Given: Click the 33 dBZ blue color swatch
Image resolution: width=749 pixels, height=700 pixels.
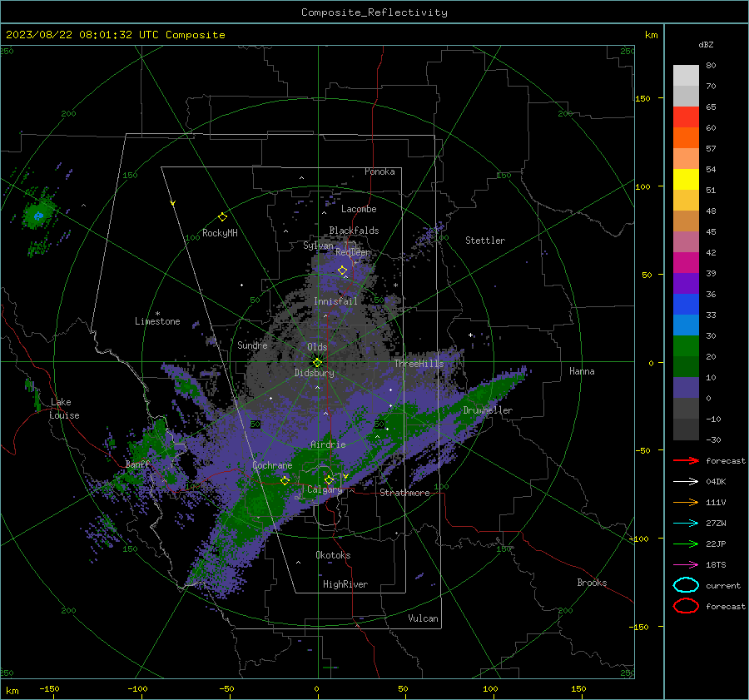Looking at the screenshot, I should point(686,305).
